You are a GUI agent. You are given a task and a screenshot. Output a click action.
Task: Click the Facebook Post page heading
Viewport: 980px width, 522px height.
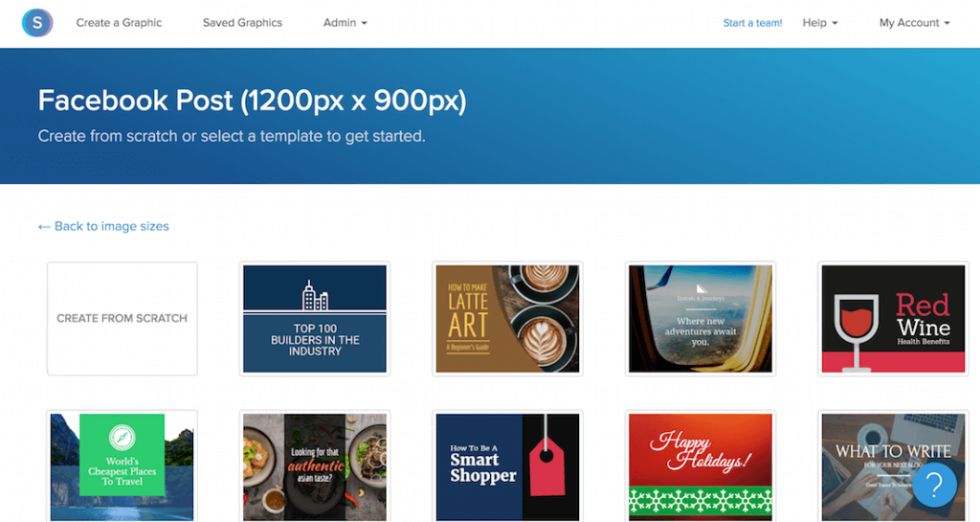pyautogui.click(x=252, y=101)
